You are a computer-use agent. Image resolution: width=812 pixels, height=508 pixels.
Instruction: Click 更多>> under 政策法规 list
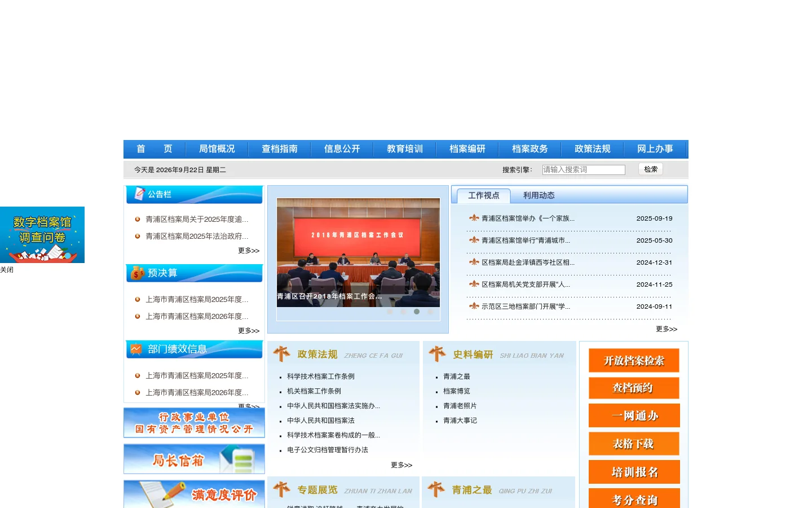pyautogui.click(x=401, y=465)
